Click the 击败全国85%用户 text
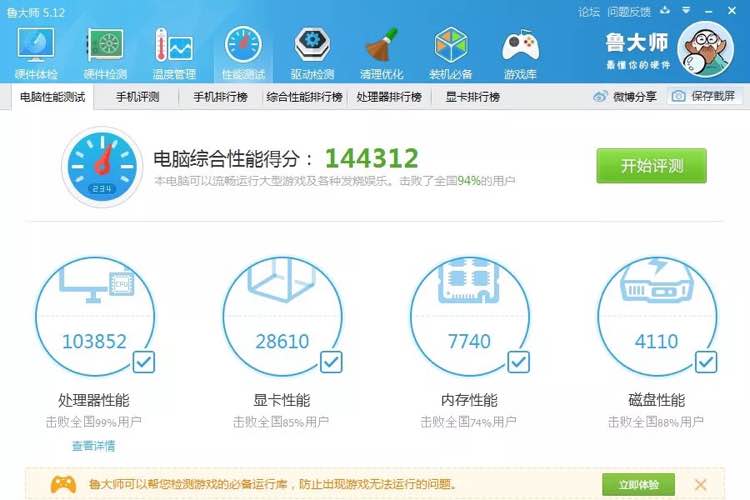Screen dimensions: 750x500 click(x=281, y=422)
